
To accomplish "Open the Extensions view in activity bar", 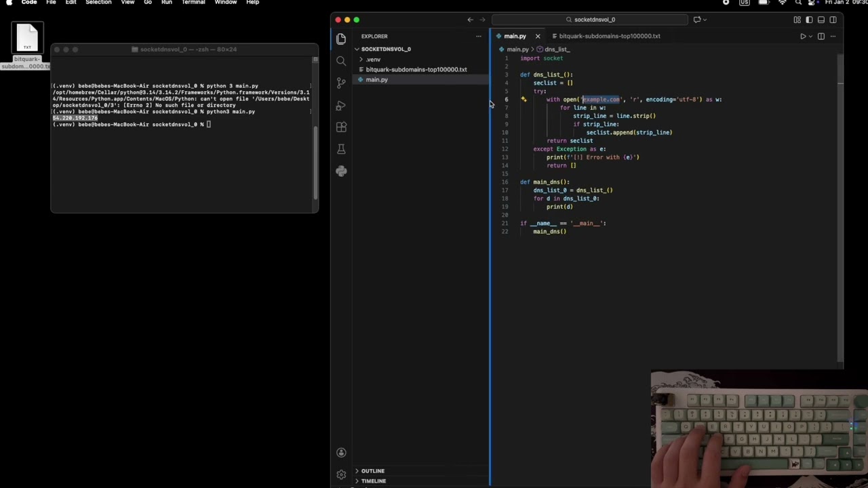I will point(341,127).
